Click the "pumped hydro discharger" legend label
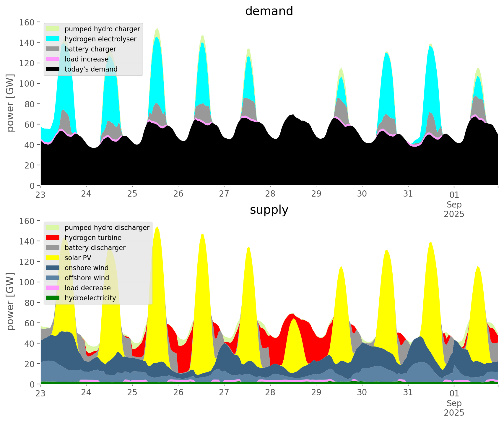The height and width of the screenshot is (423, 504). click(x=107, y=228)
